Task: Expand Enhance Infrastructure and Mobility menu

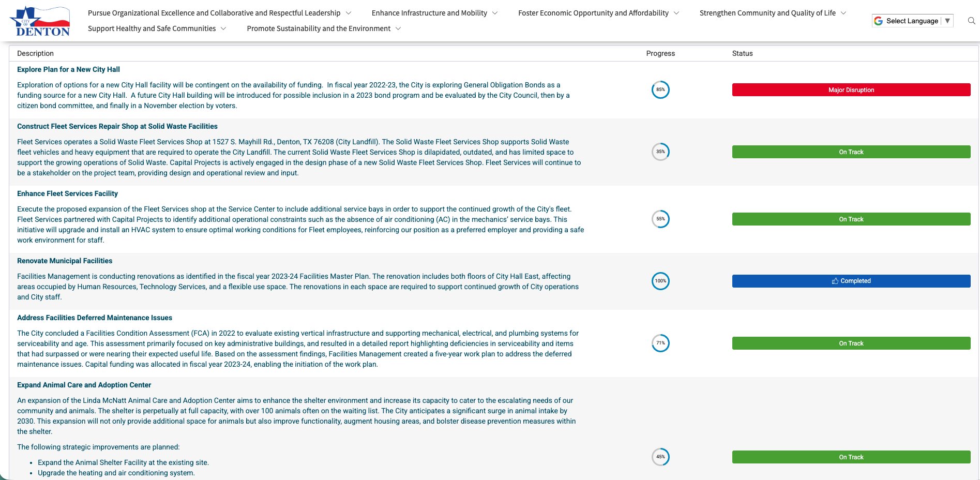Action: click(x=434, y=13)
